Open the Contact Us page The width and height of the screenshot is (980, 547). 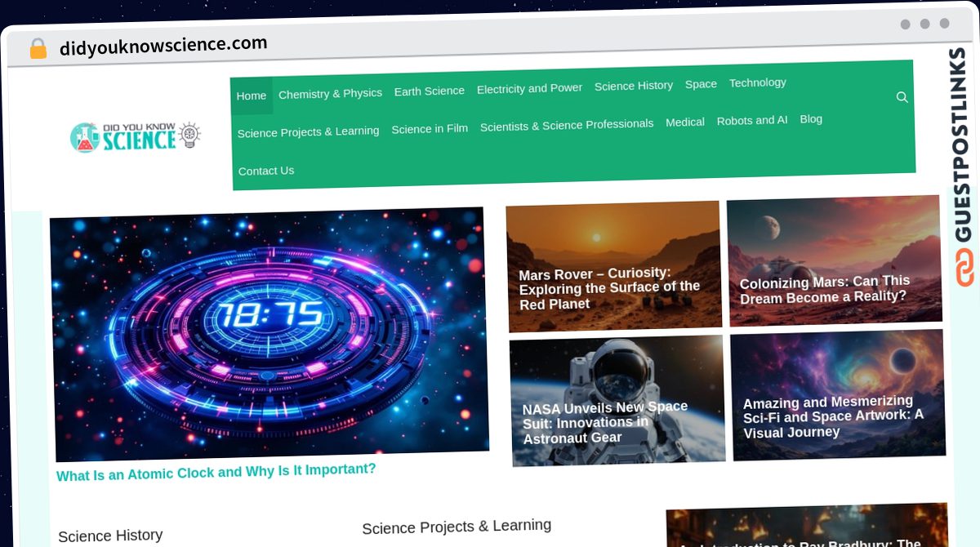pyautogui.click(x=266, y=171)
